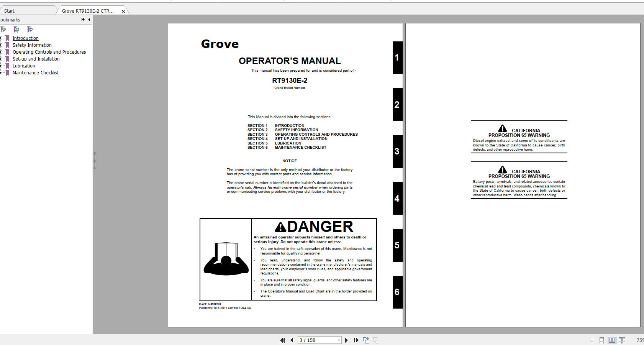The width and height of the screenshot is (644, 345).
Task: Click the section 4 black tab marker
Action: pos(397,199)
